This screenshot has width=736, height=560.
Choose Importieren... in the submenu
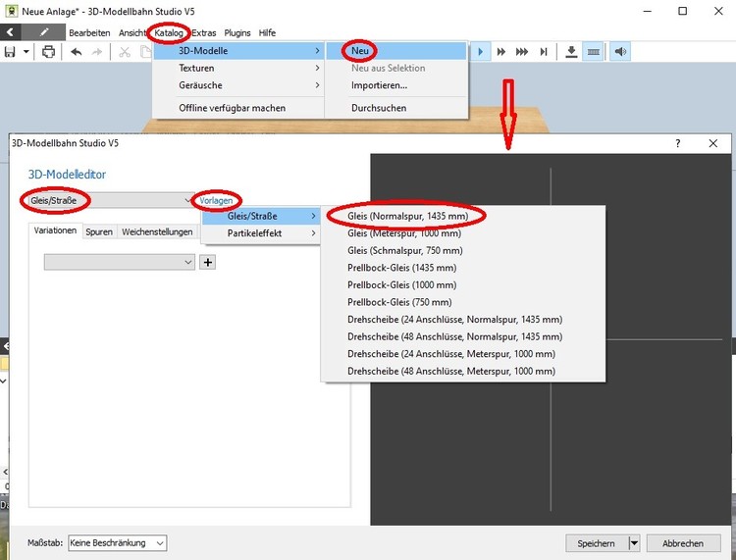[x=396, y=85]
